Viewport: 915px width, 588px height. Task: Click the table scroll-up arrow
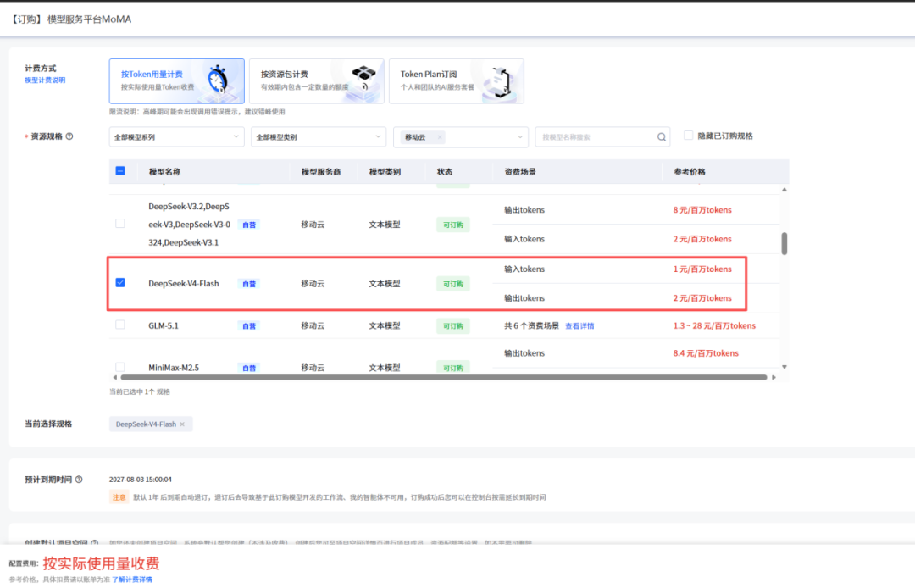[785, 190]
